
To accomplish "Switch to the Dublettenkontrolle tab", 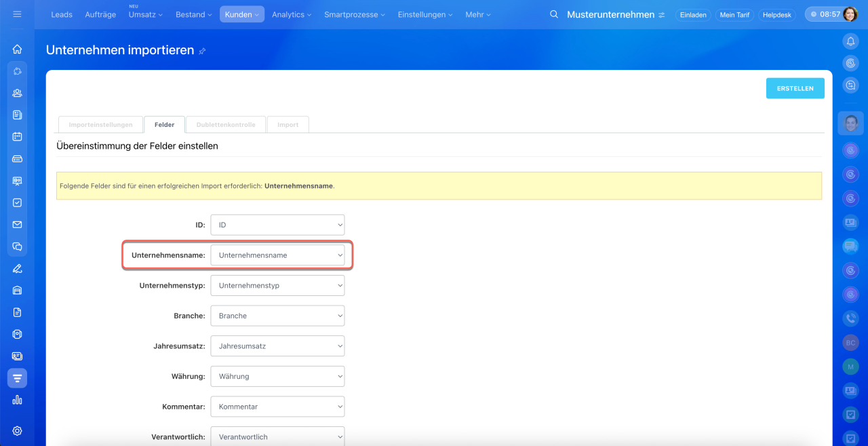I will point(226,125).
